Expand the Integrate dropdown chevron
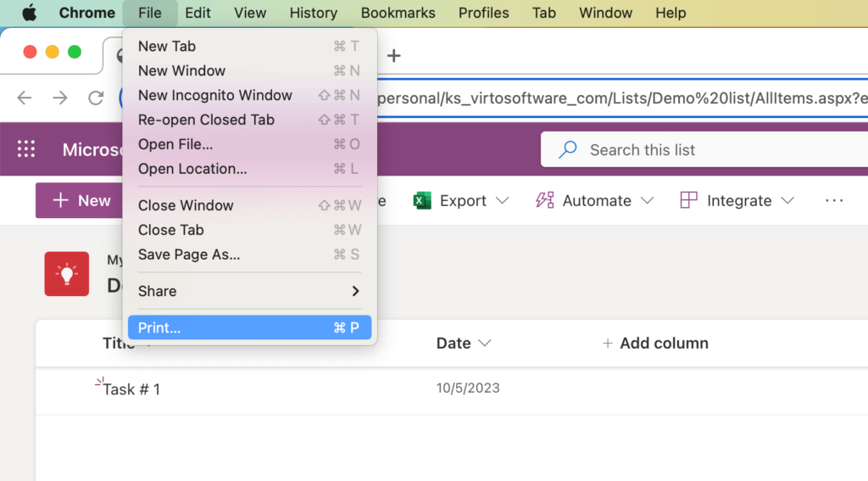 (787, 200)
